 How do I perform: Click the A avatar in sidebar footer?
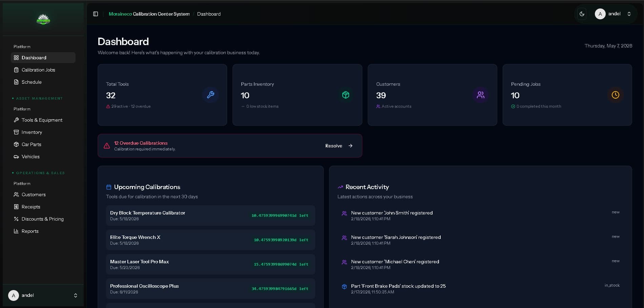14,295
